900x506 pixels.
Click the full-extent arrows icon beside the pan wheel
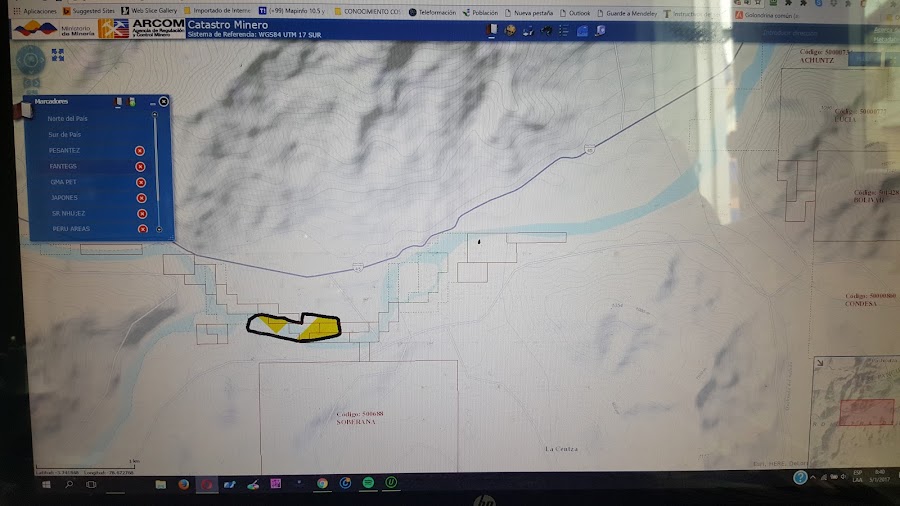point(57,55)
